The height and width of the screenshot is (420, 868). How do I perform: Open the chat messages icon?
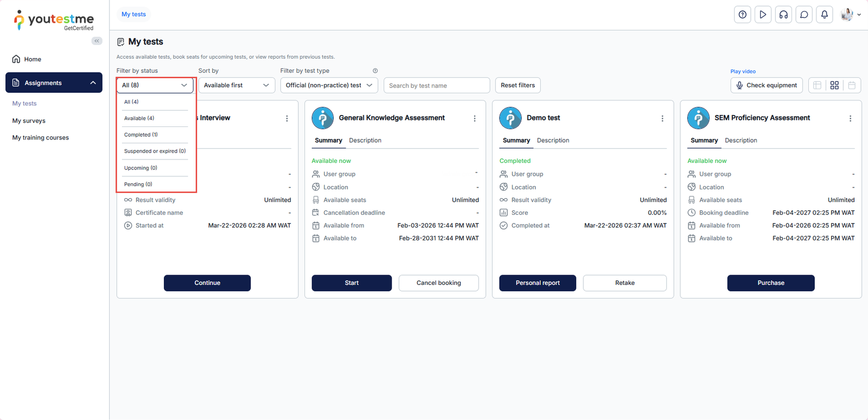pos(804,15)
